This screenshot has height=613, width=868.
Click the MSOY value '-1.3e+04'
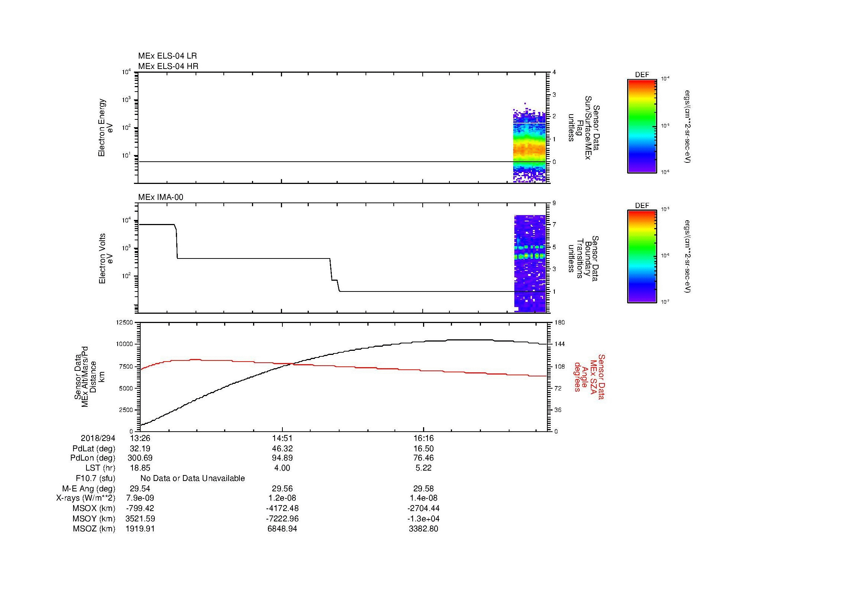coord(424,518)
